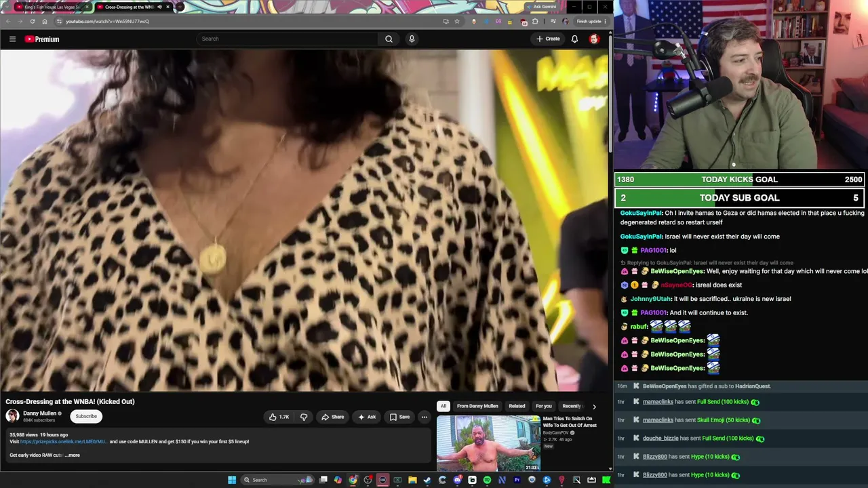Select the For you filter chip

[x=544, y=407]
